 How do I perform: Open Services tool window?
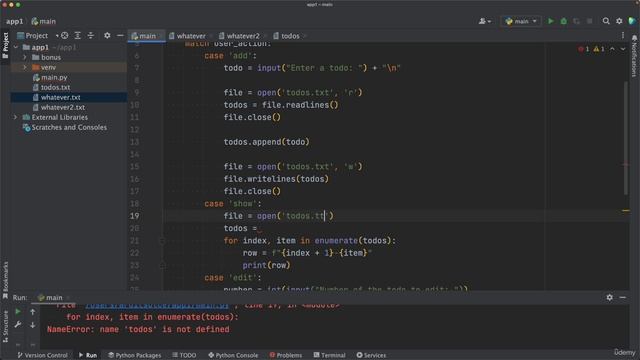(371, 355)
